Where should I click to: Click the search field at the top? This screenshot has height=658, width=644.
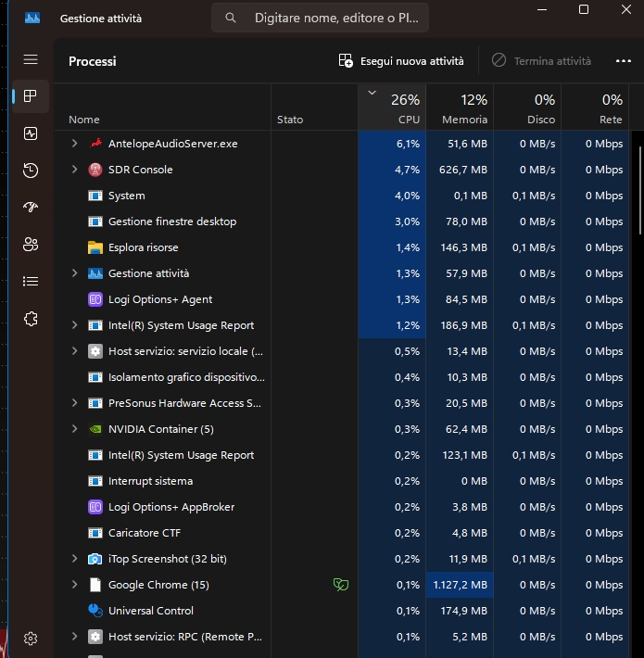click(x=320, y=18)
